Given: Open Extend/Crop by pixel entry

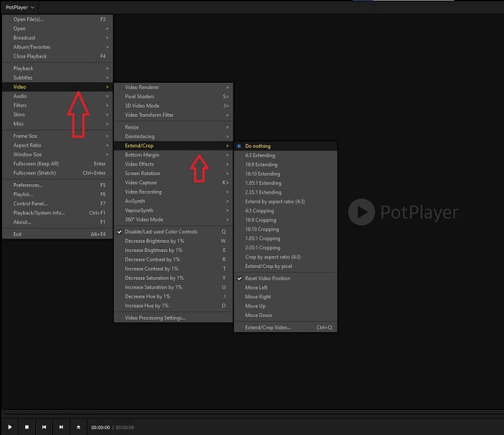Looking at the screenshot, I should pyautogui.click(x=285, y=266).
